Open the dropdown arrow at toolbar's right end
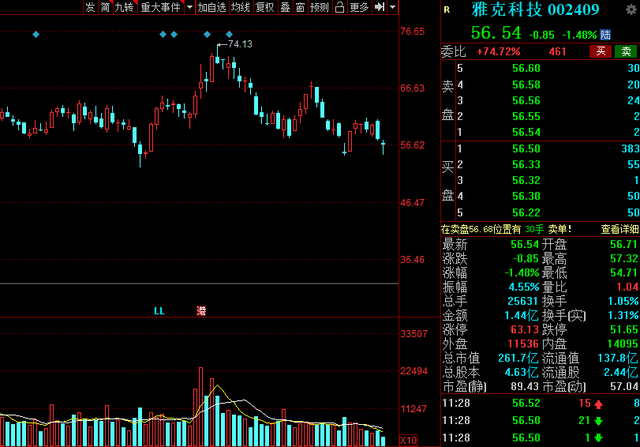640x447 pixels. 390,8
